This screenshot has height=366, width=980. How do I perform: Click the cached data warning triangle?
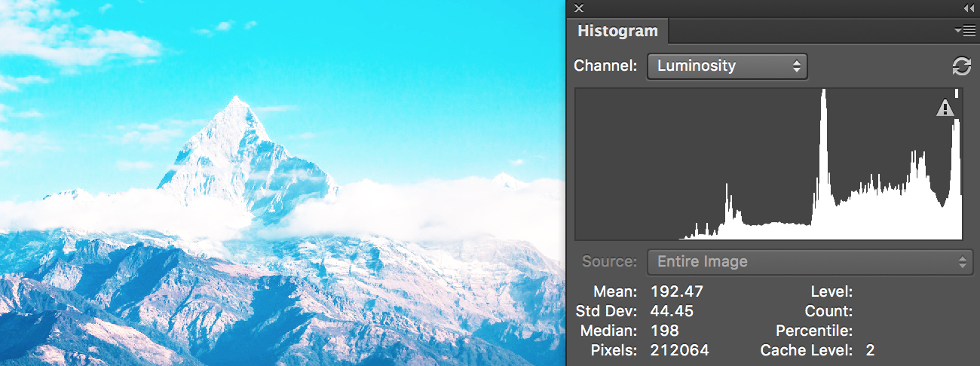945,109
